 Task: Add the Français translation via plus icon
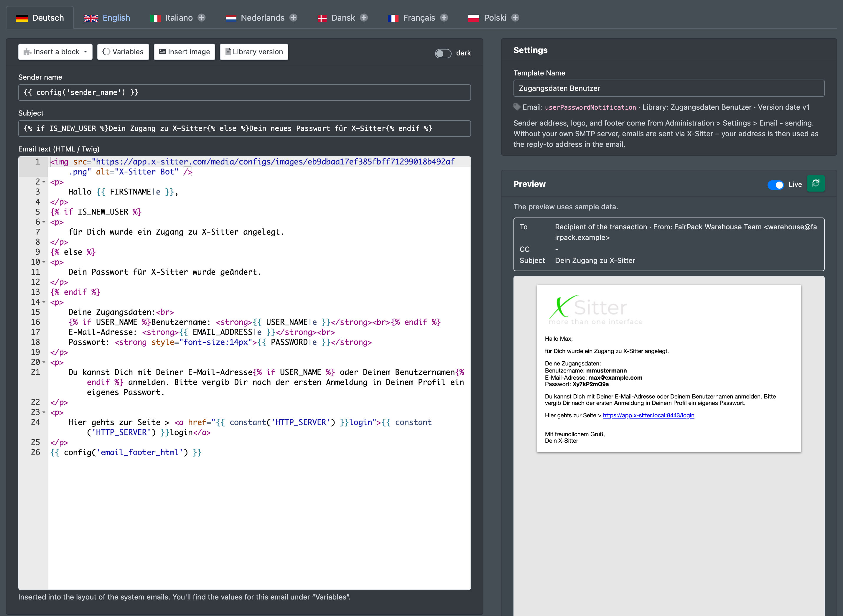pos(444,17)
